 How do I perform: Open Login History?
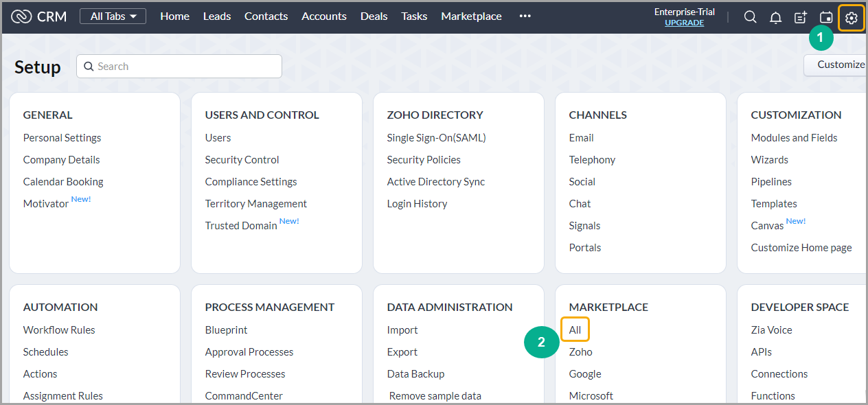click(x=417, y=204)
